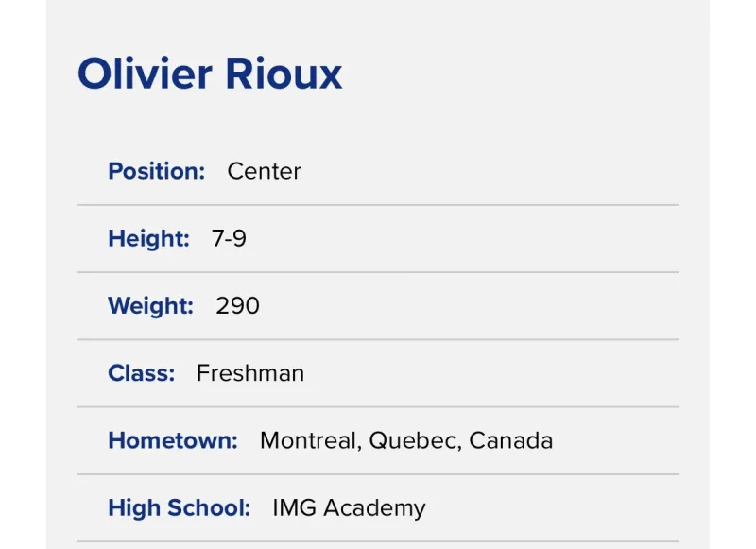Viewport: 756px width, 549px height.
Task: Click the divider line below Position row
Action: tap(378, 205)
